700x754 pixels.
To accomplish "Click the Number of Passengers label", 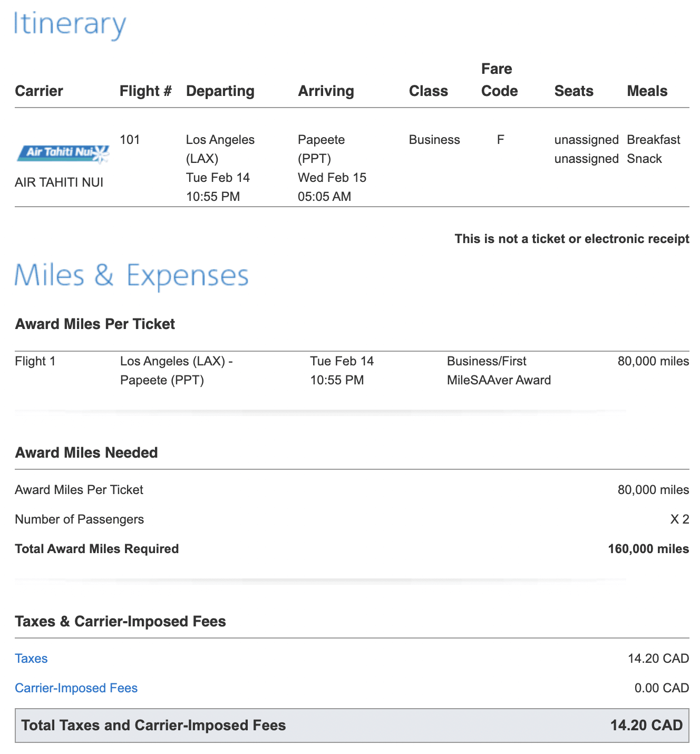I will click(x=79, y=519).
